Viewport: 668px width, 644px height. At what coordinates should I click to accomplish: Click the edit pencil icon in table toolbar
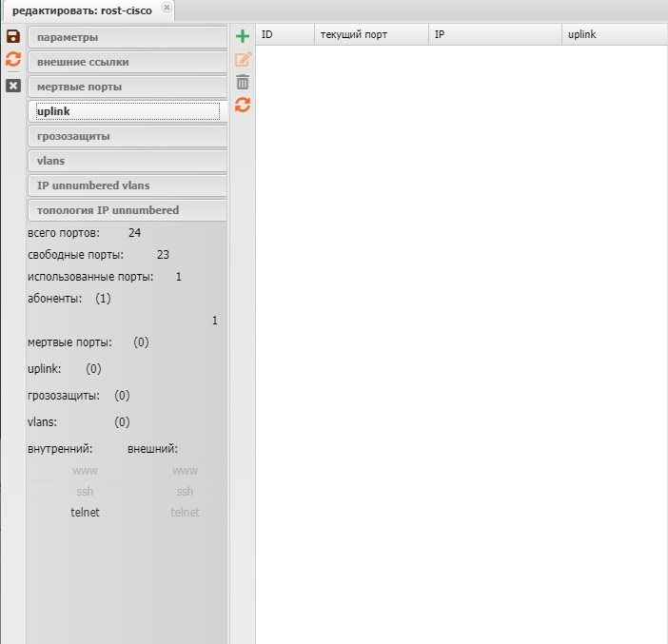(x=243, y=59)
